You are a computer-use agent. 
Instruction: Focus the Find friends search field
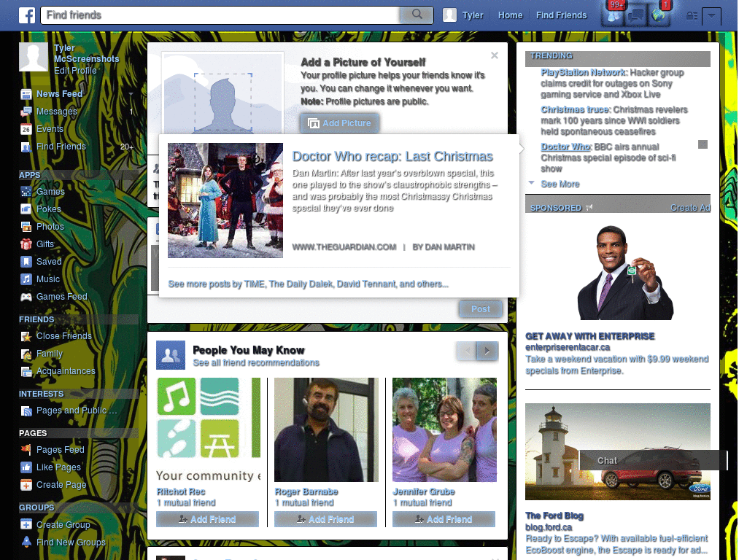[220, 15]
